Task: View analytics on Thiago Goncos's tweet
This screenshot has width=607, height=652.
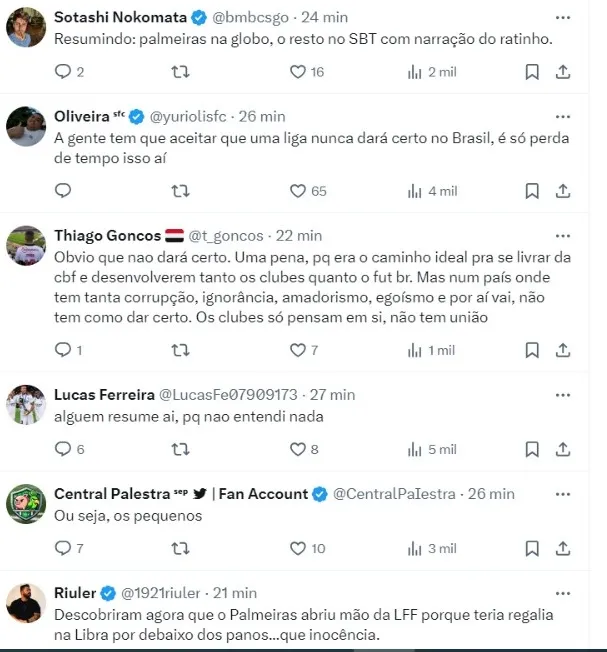Action: [x=414, y=350]
